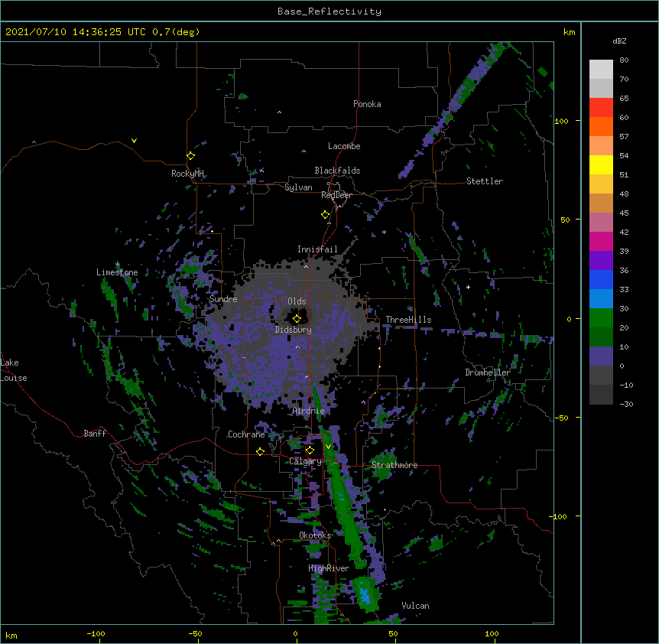This screenshot has height=644, width=659.
Task: Click the Ponoka city label
Action: 367,104
